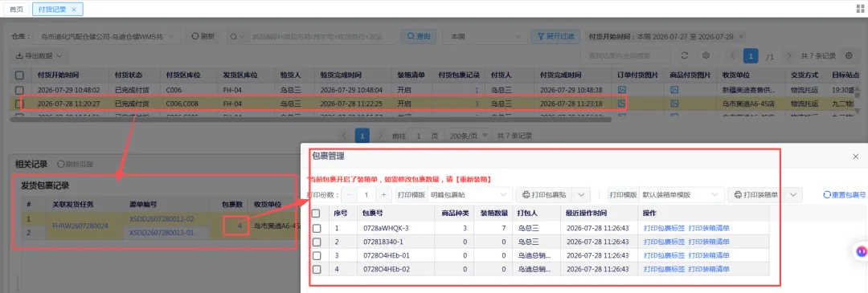Open the floating assistant icon at right edge
868x293 pixels.
pos(861,250)
